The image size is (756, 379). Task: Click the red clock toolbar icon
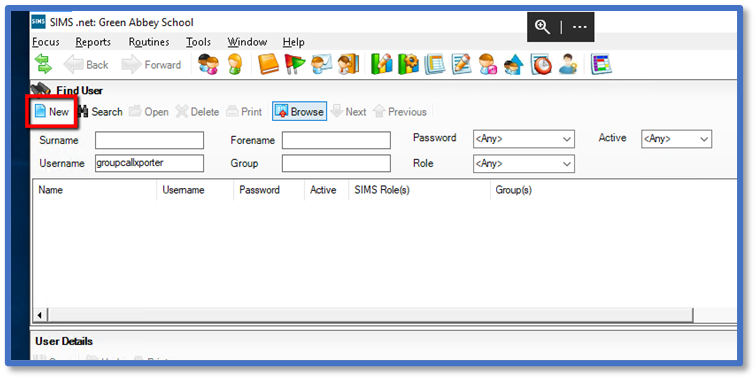541,64
